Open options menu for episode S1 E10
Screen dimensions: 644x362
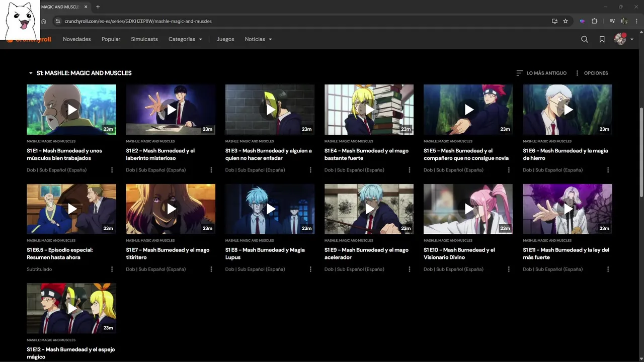pos(508,269)
